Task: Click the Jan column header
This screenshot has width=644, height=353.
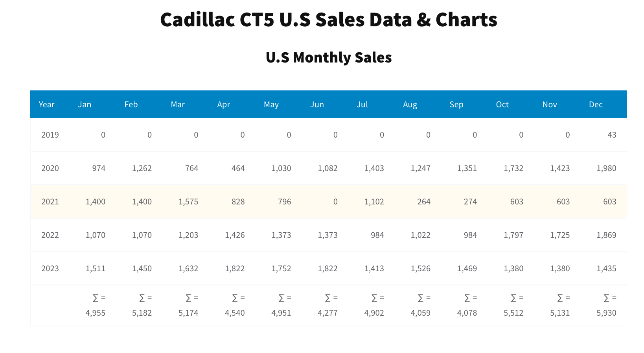Action: tap(85, 105)
